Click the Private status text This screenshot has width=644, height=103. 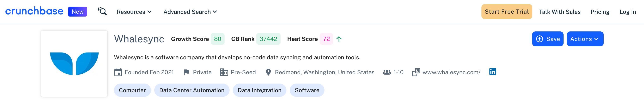pos(202,72)
